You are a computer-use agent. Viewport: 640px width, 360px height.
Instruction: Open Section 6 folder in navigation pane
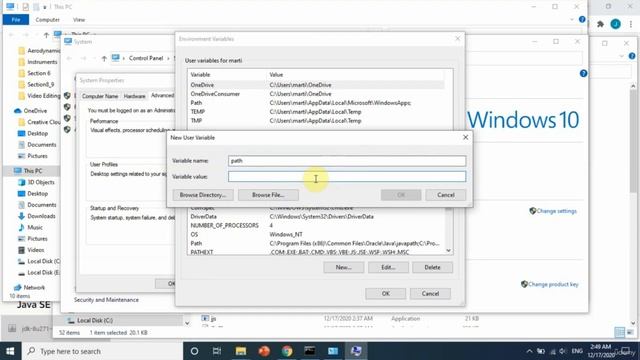[38, 73]
